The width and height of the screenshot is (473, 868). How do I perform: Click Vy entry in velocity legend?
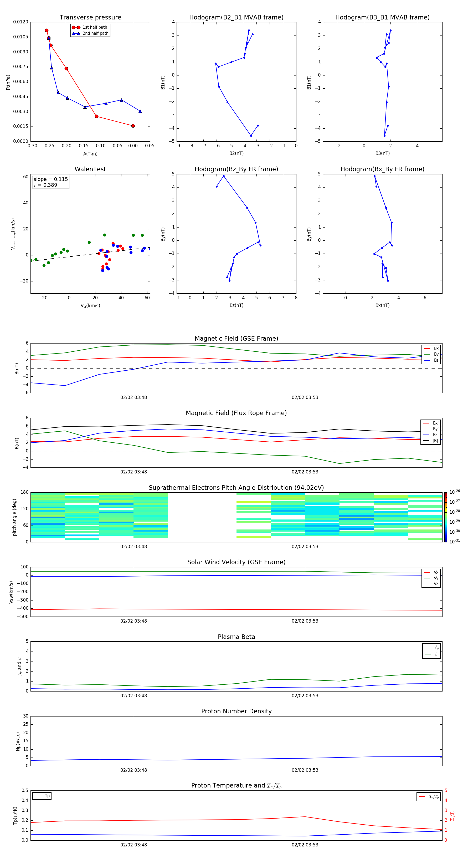pyautogui.click(x=431, y=578)
